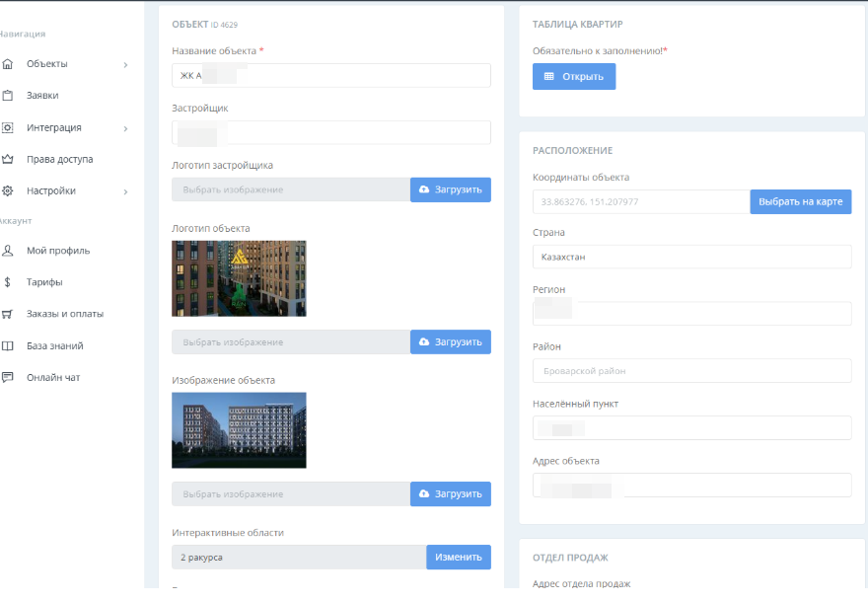
Task: Click the book icon beside База знаний
Action: [8, 346]
